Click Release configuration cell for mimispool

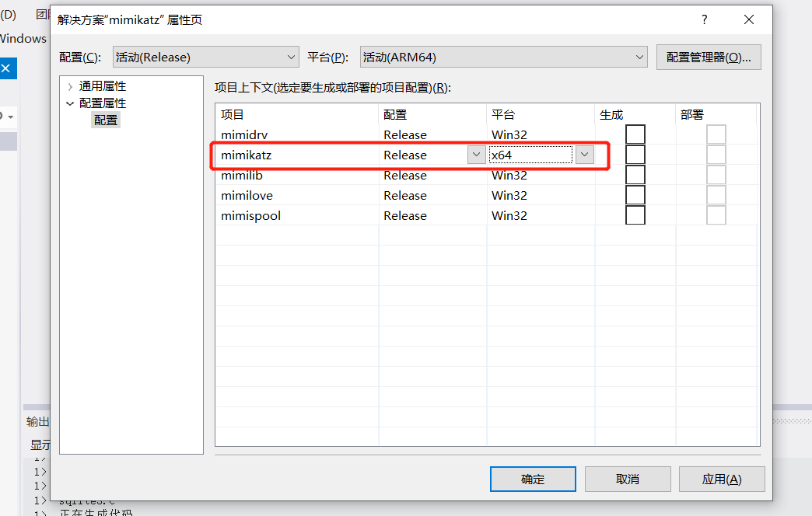click(x=433, y=215)
